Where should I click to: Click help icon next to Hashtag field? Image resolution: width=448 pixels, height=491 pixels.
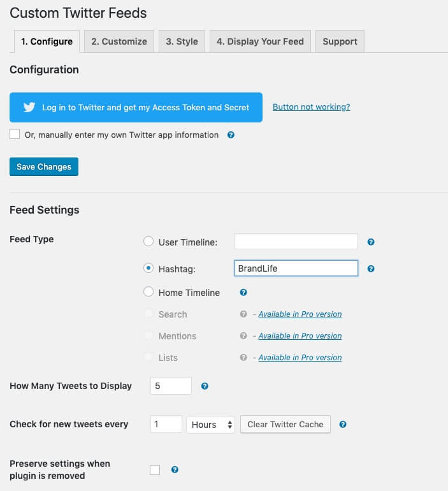pos(371,268)
